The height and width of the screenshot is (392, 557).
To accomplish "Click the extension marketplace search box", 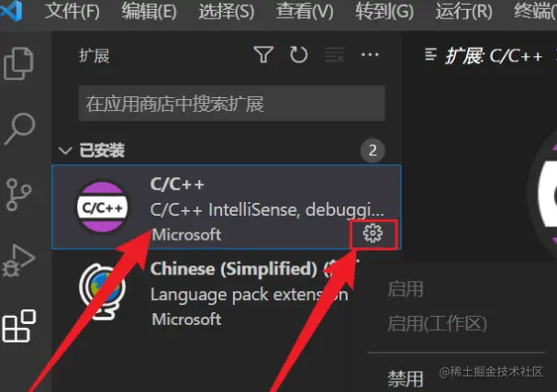I will [x=232, y=104].
